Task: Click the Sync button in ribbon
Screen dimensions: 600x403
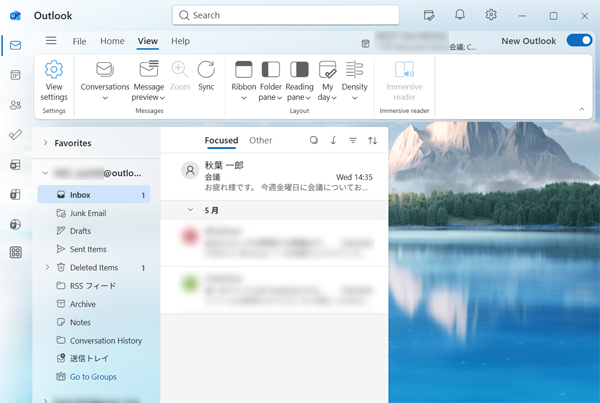Action: pyautogui.click(x=206, y=76)
